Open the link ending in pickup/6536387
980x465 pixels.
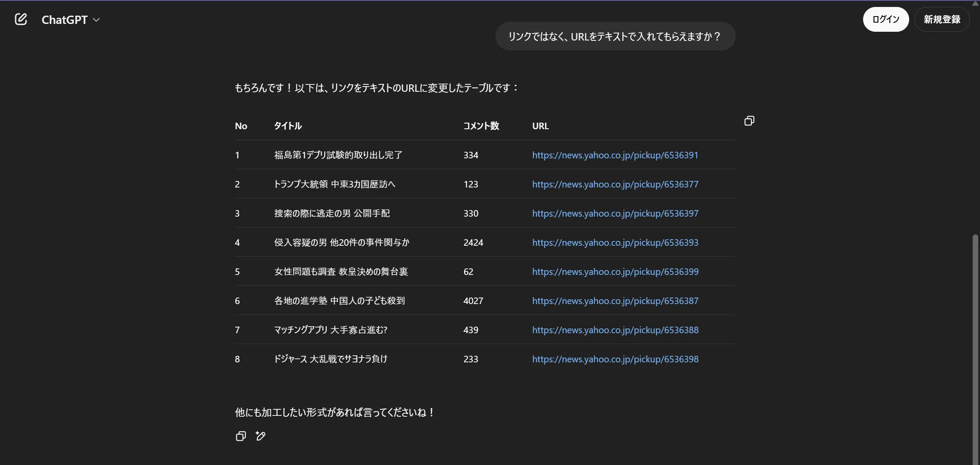pyautogui.click(x=615, y=301)
